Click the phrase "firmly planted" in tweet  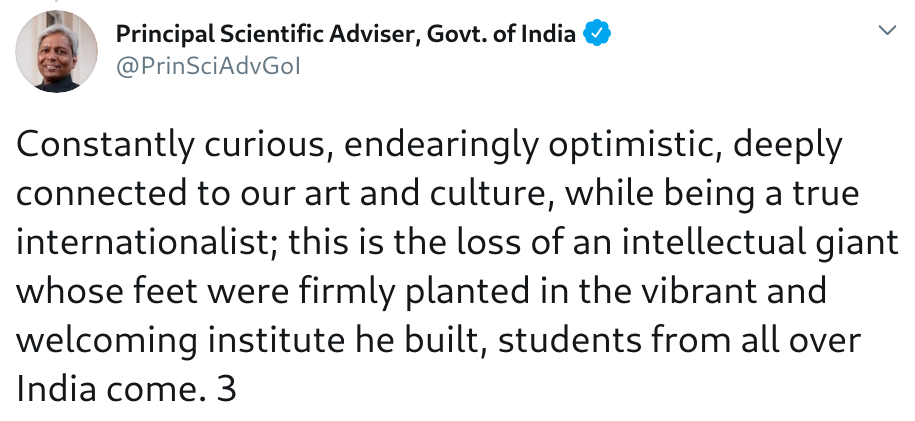tap(415, 292)
